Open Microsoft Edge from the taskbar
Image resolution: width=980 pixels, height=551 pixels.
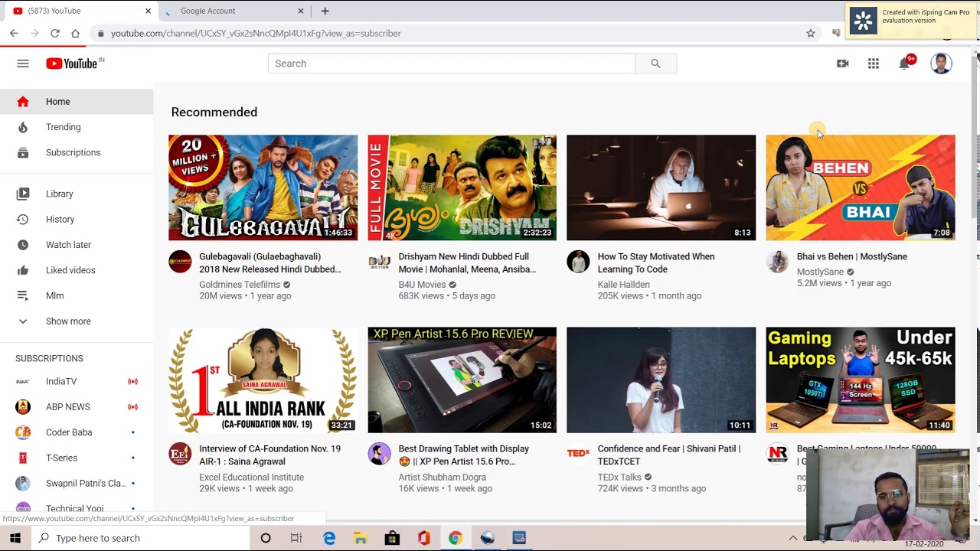click(x=329, y=538)
